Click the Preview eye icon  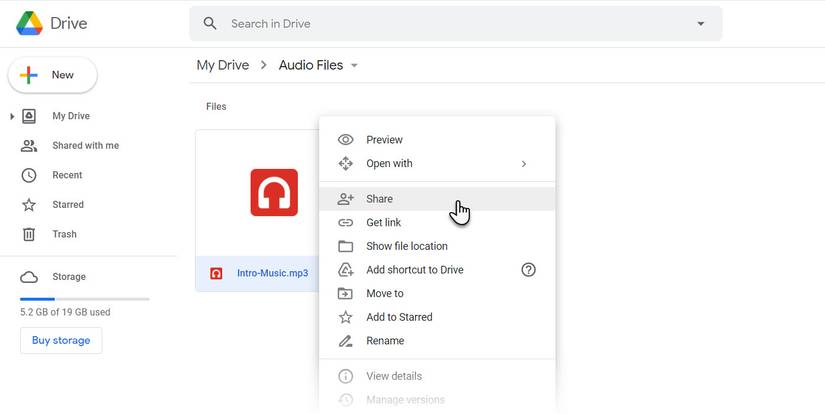tap(345, 139)
